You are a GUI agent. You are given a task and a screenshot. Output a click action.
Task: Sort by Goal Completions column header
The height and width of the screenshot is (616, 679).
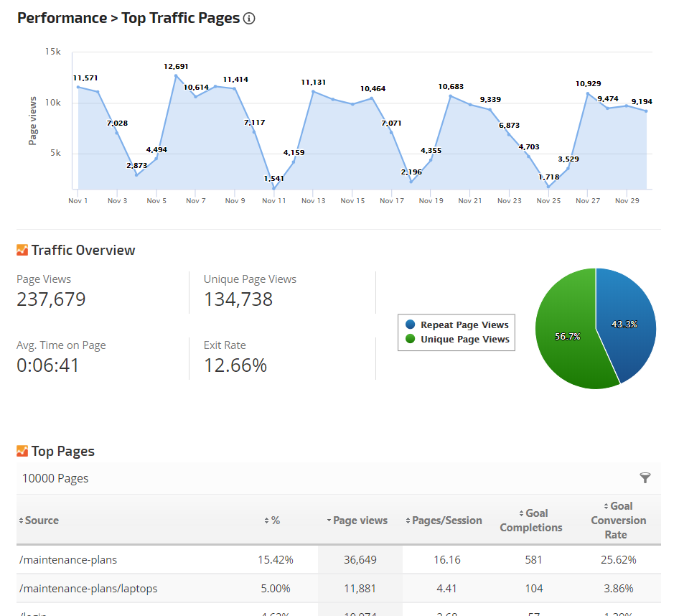tap(531, 521)
